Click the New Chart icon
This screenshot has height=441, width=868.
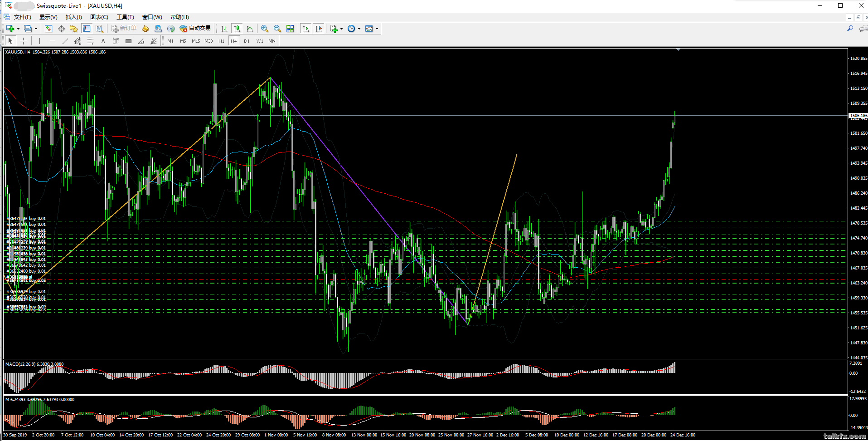pos(10,29)
